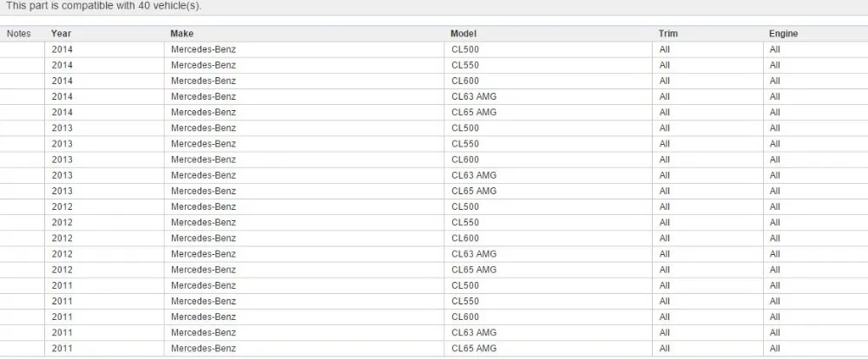Click Engine 'All' in the 2011 CL65 AMG row
Viewport: 868px width, 359px height.
tap(774, 349)
